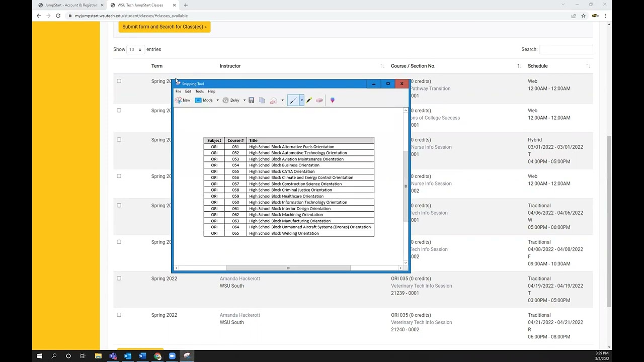Copy the snip to clipboard

[262, 100]
